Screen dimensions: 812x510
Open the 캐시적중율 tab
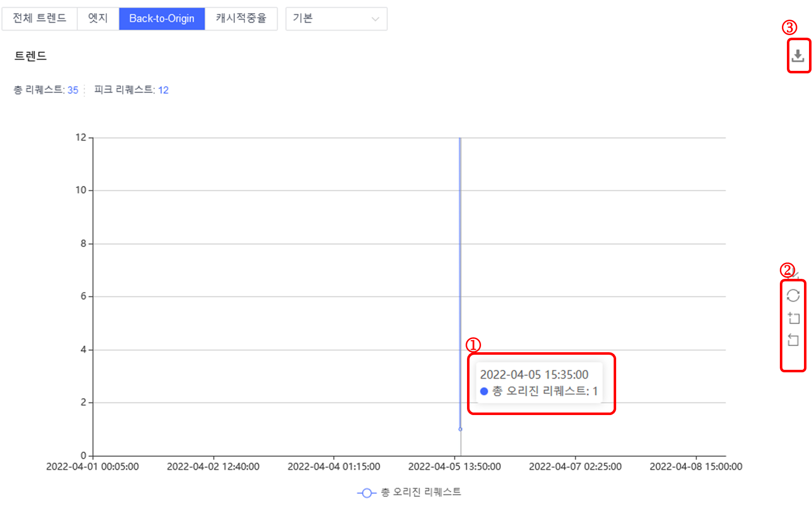pos(241,18)
